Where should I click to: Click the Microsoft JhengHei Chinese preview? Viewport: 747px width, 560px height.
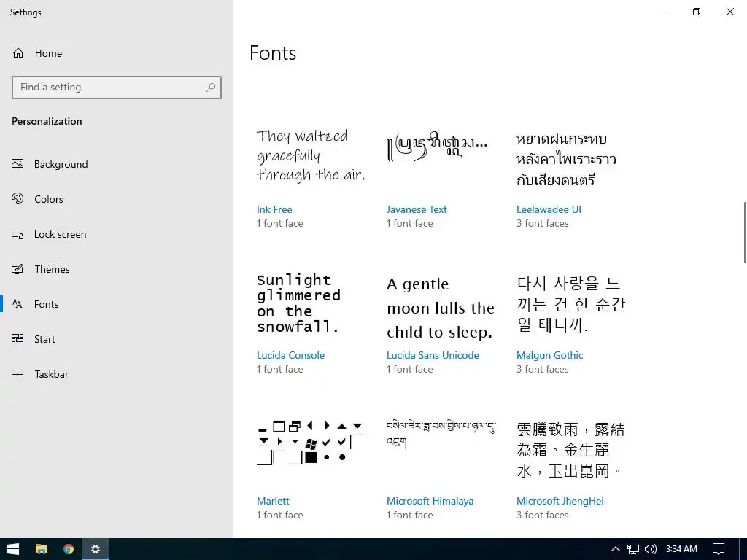[x=570, y=450]
